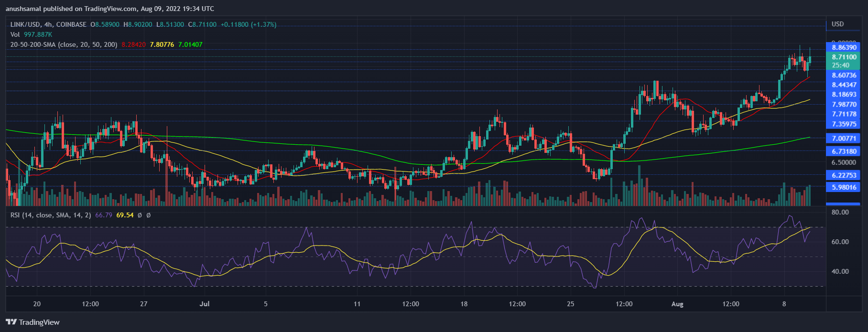This screenshot has width=868, height=332.
Task: Click the 8.18693 price level label
Action: pos(843,95)
